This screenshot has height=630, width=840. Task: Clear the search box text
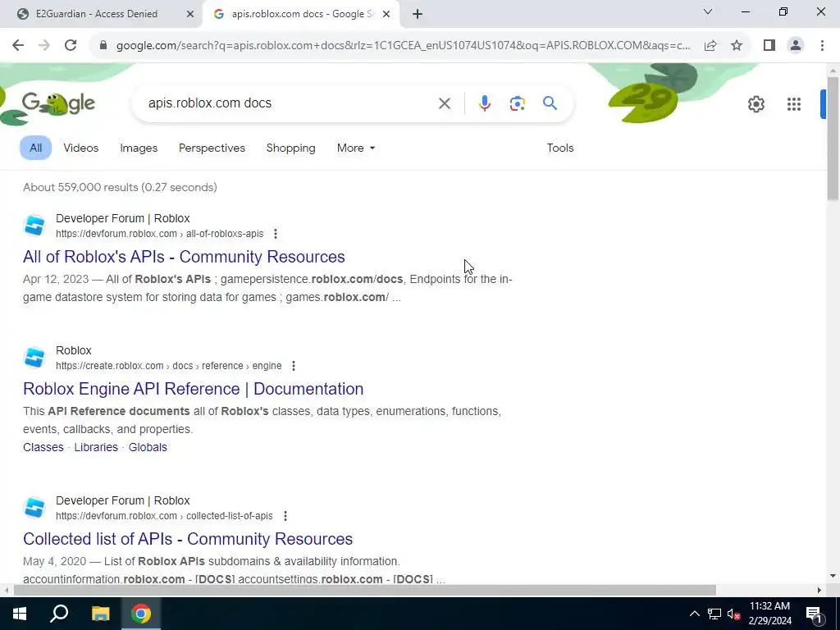(x=444, y=103)
